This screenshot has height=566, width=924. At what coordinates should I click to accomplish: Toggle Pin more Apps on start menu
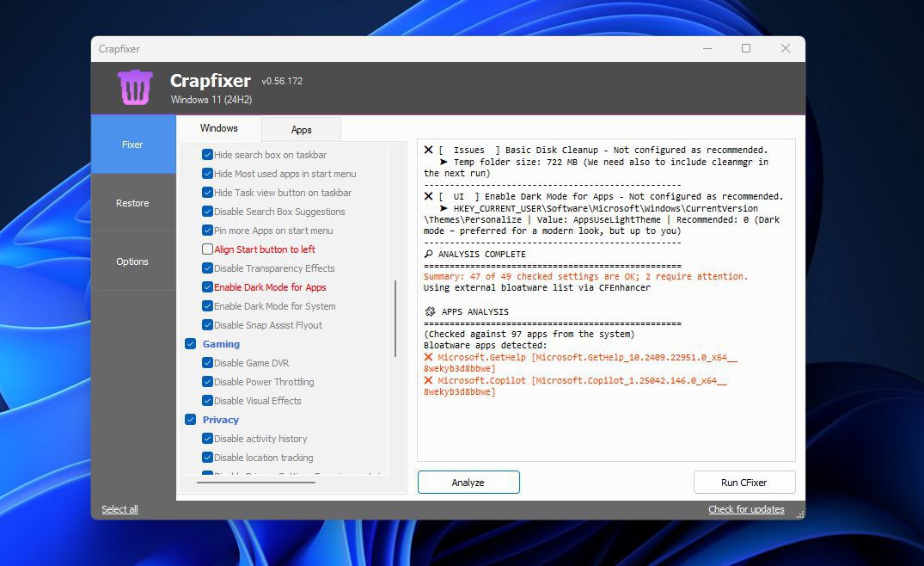[x=206, y=231]
